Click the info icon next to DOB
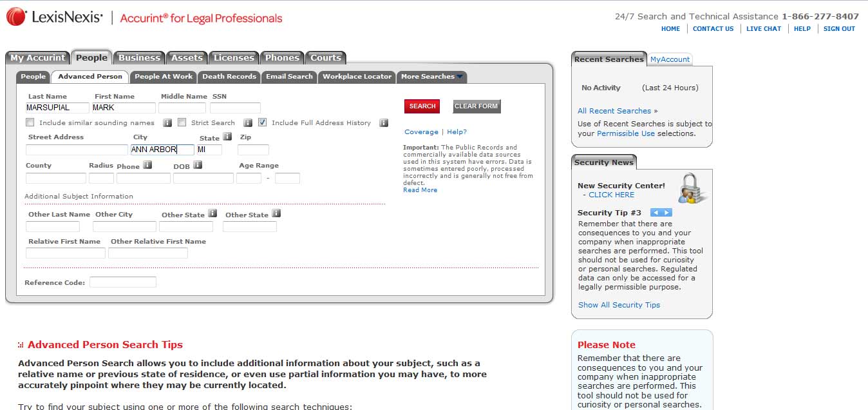The height and width of the screenshot is (410, 868). 198,165
